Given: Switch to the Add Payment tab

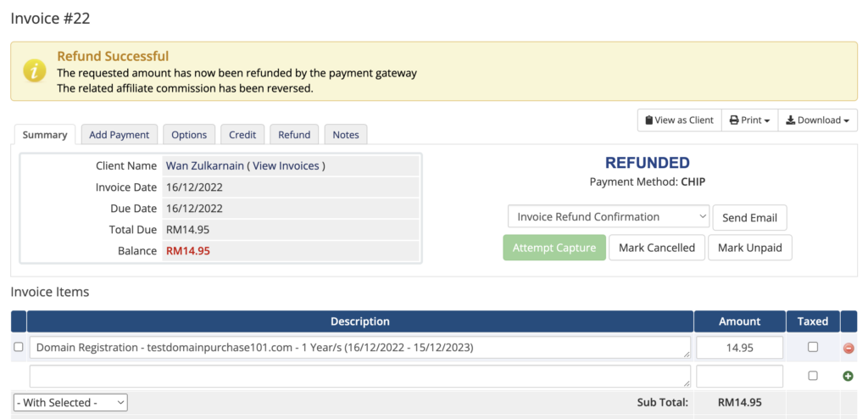Looking at the screenshot, I should (119, 135).
